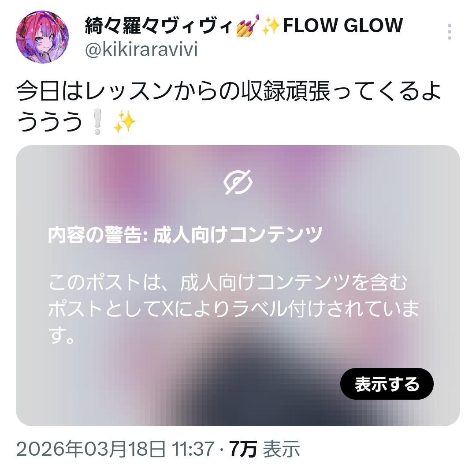Select the post text starting with 今日はレッスン

[x=229, y=106]
